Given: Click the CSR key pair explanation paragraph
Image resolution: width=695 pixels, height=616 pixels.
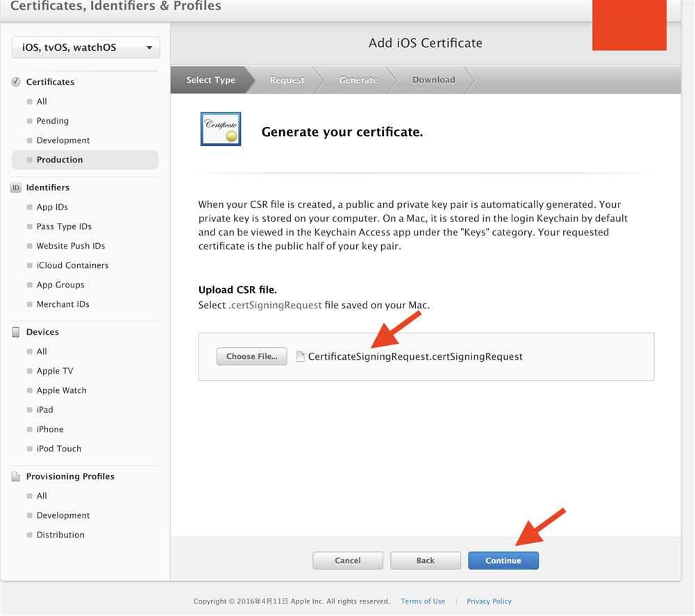Looking at the screenshot, I should pos(413,225).
